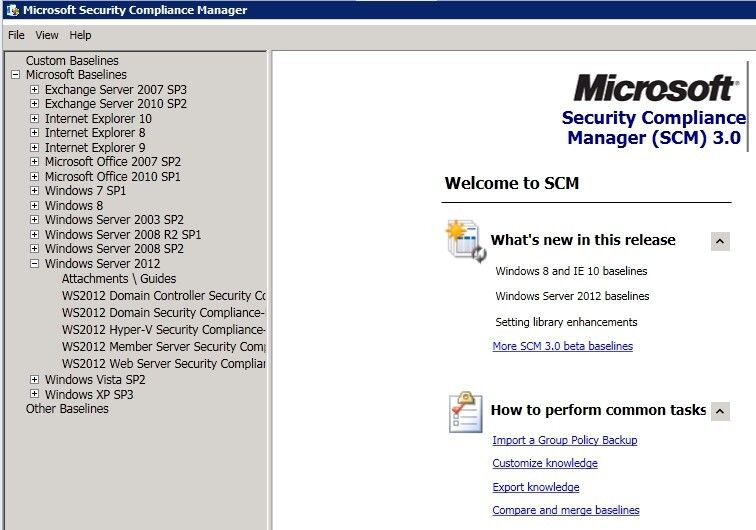
Task: Expand Internet Explorer 8 node
Action: click(x=34, y=133)
